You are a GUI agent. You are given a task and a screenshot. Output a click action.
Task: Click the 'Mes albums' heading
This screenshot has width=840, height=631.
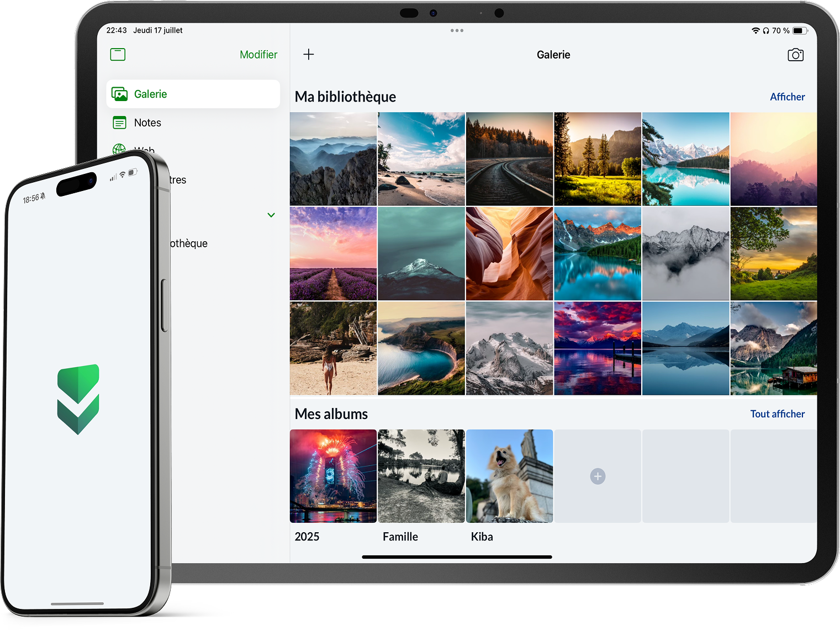(331, 414)
